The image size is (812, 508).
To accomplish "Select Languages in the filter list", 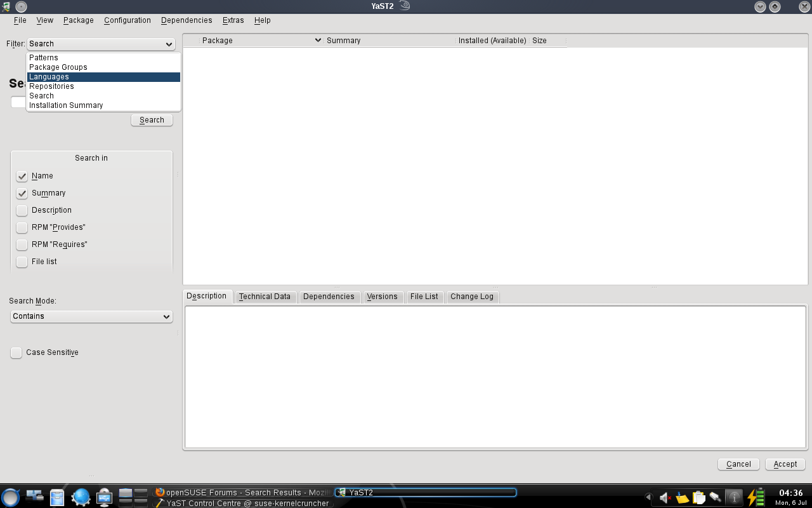I will [104, 77].
